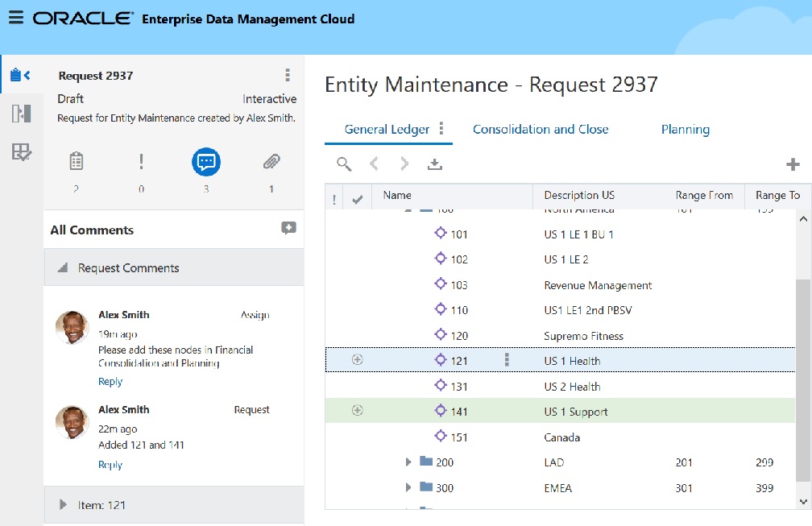Click the Description US column header

pyautogui.click(x=579, y=195)
